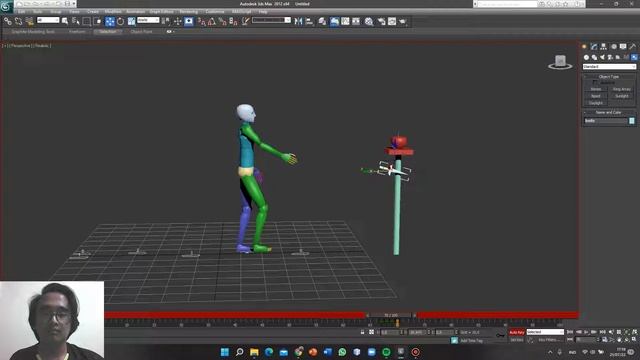This screenshot has height=360, width=640.
Task: Select the Select and Link tool
Action: coord(8,21)
